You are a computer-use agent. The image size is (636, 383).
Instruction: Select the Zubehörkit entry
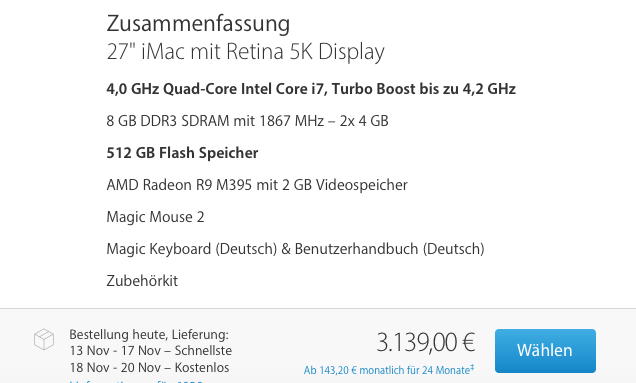142,281
